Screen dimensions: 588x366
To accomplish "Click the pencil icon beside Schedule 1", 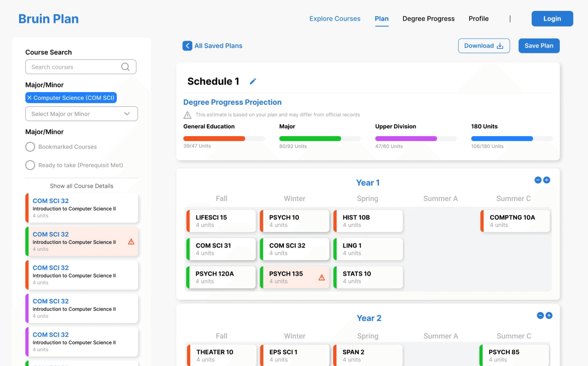I will [253, 81].
